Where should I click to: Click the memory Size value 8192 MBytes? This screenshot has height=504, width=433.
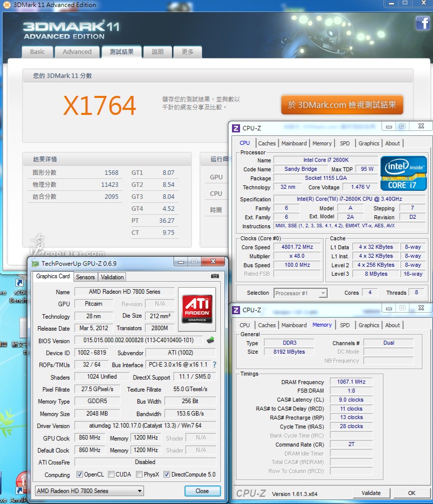click(289, 352)
